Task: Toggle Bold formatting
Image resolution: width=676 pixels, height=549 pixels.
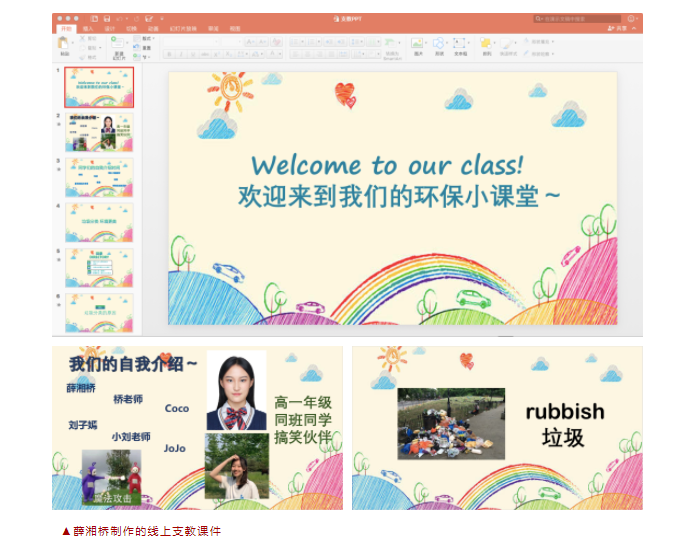Action: coord(169,54)
